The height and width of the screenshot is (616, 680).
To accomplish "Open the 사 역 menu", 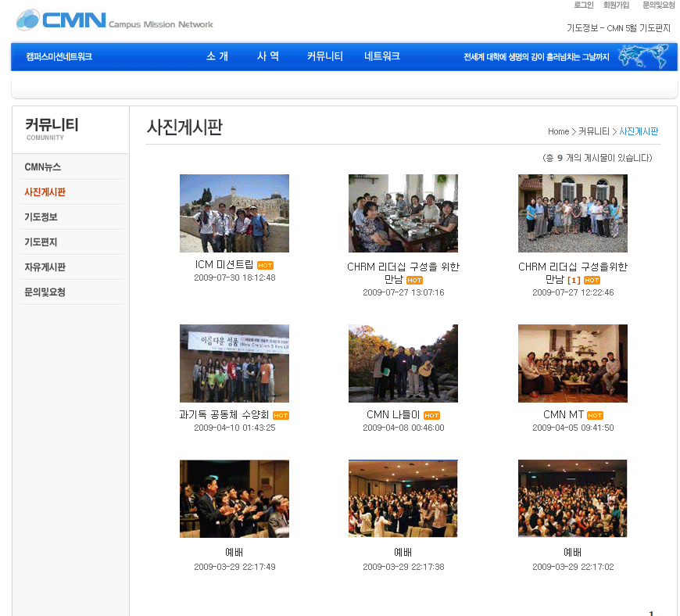I will [268, 56].
